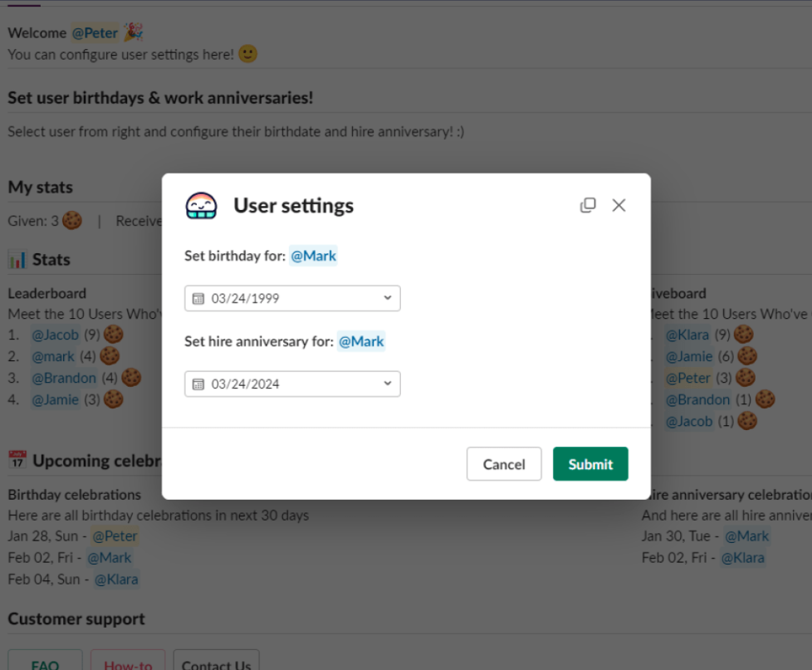Screen dimensions: 812x670
Task: Click cookie emoji beside @mark (4)
Action: (110, 356)
